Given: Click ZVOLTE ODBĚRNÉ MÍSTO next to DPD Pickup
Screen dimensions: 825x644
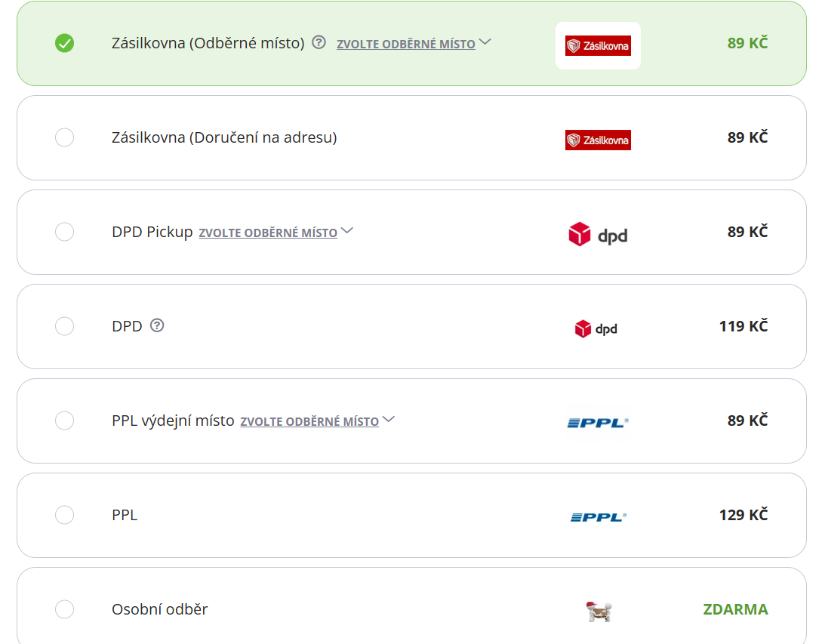Looking at the screenshot, I should click(268, 233).
